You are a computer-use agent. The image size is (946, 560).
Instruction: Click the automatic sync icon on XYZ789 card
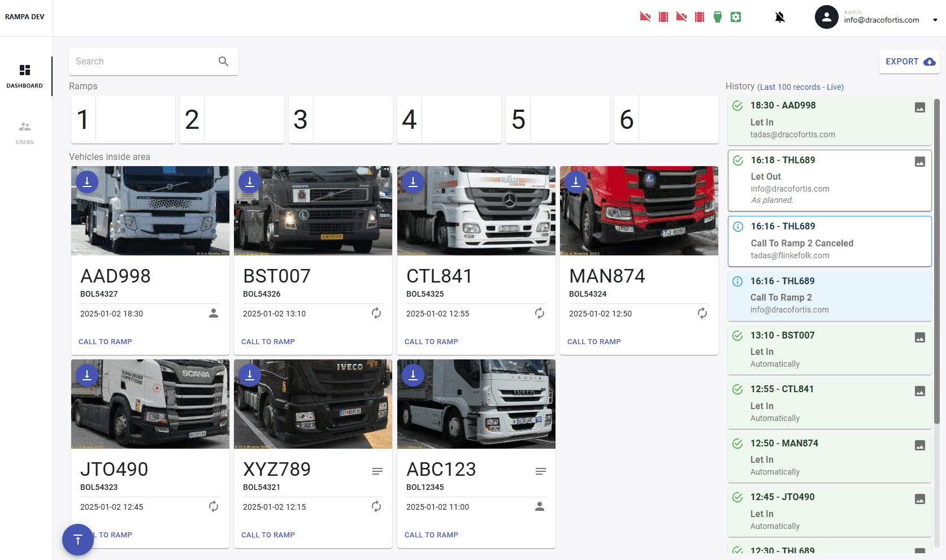tap(376, 506)
